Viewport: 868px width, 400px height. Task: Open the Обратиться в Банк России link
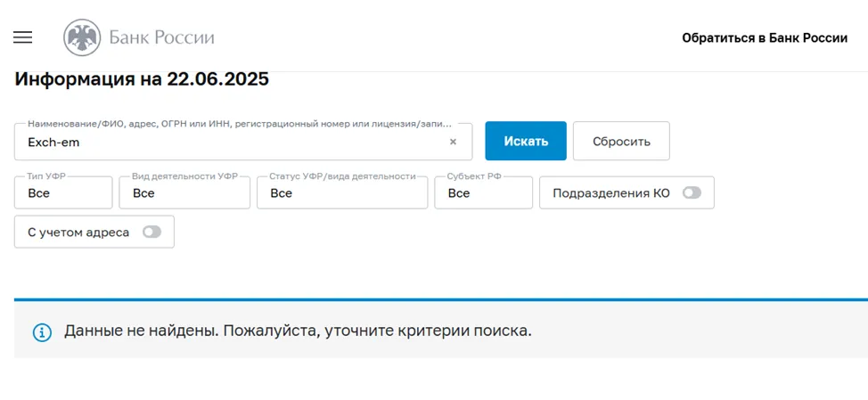[765, 38]
